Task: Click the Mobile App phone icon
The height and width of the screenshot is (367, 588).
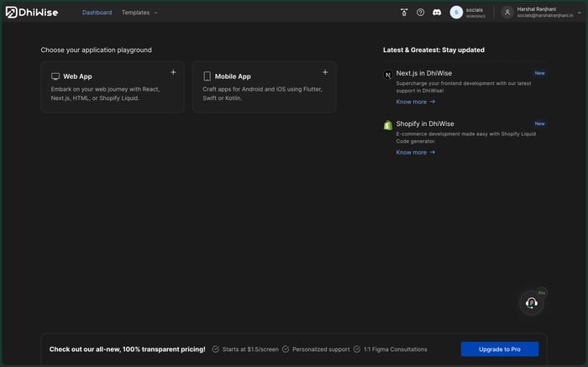Action: point(207,76)
